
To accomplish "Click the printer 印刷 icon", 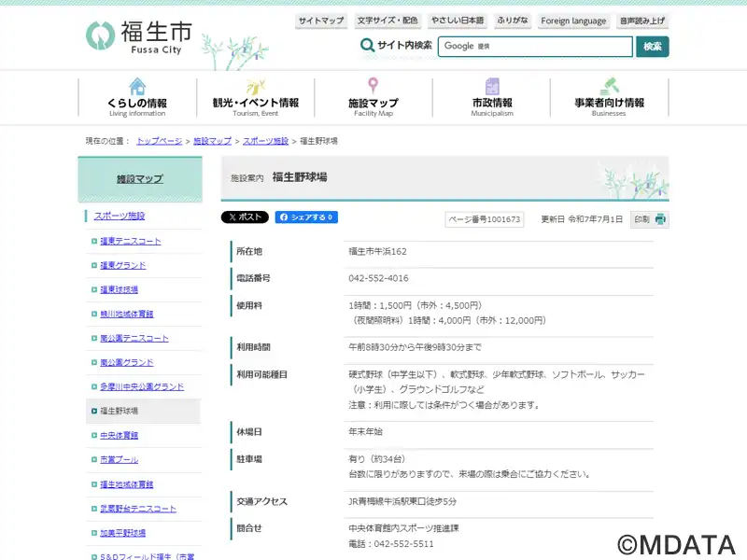I will (660, 219).
